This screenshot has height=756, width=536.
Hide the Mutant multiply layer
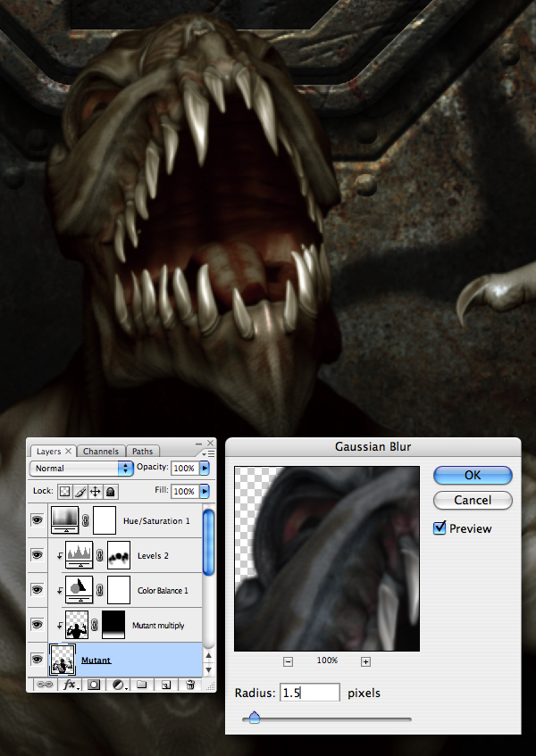click(x=38, y=625)
